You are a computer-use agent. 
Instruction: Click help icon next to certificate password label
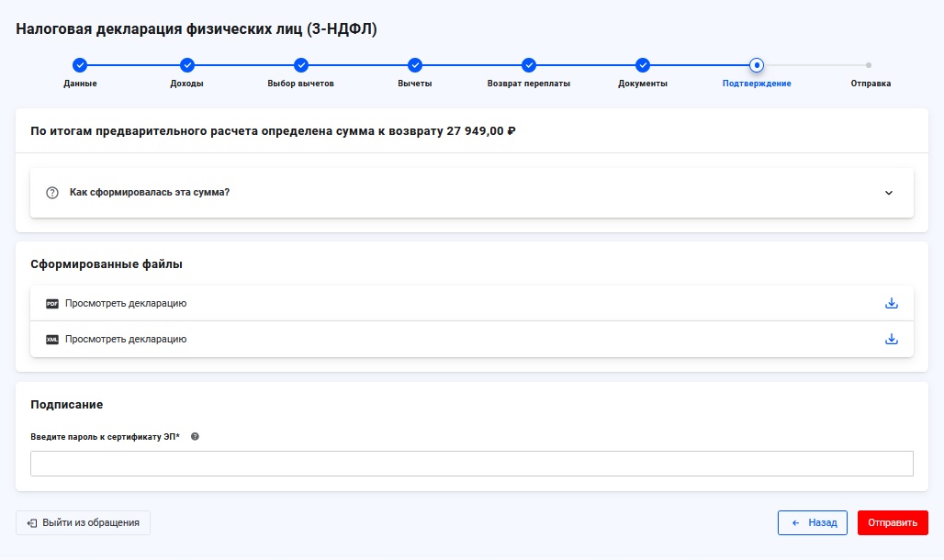point(195,437)
